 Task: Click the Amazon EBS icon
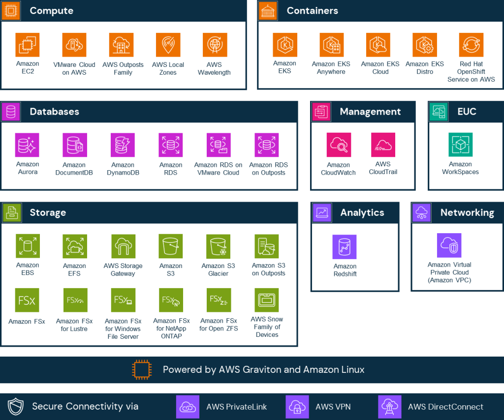[x=28, y=246]
